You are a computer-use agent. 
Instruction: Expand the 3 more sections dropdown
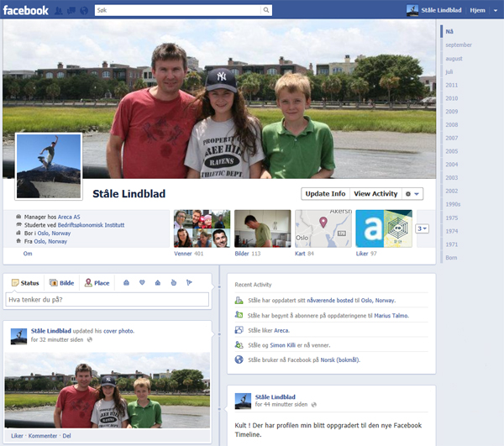422,228
